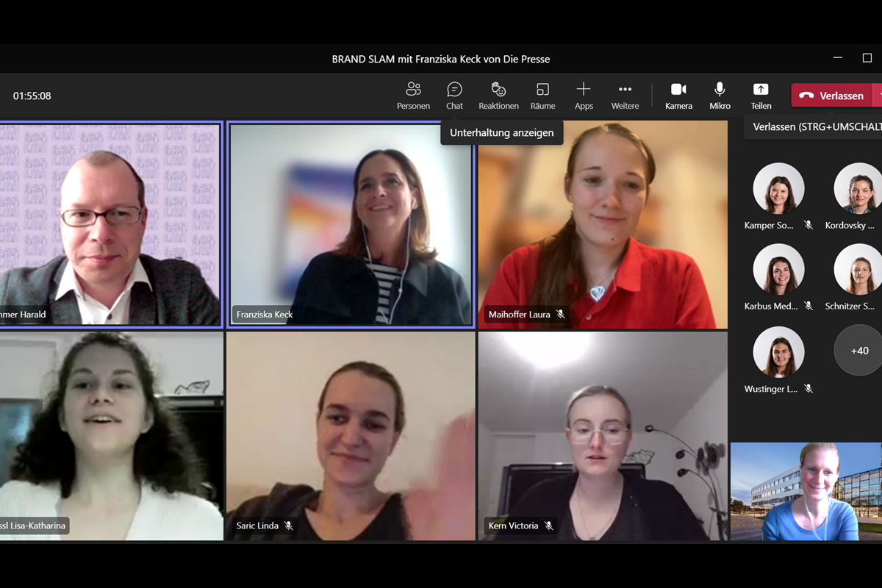Show the meeting Chat
882x588 pixels.
coord(454,95)
